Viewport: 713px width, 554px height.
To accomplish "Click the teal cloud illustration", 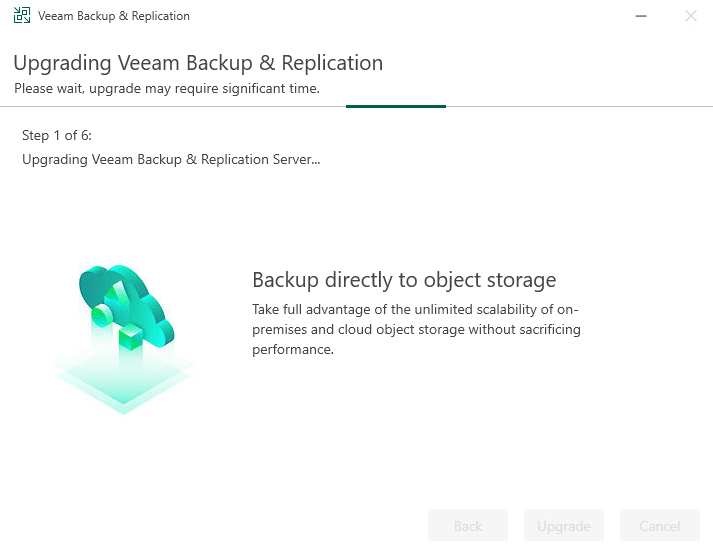I will pyautogui.click(x=126, y=305).
